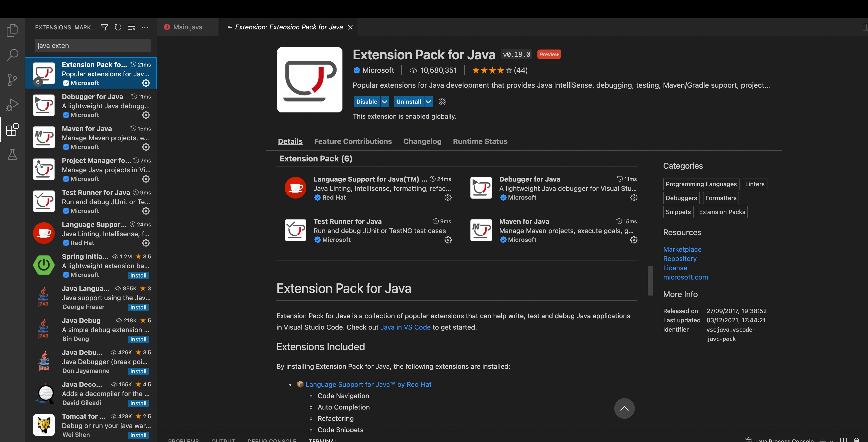
Task: Select the Programming Languages category tag
Action: click(701, 184)
